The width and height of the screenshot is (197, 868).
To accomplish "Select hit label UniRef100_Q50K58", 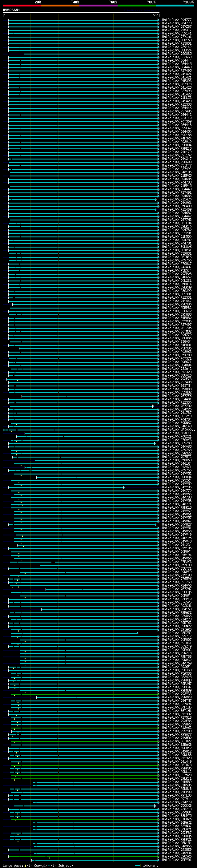I will pos(177,460).
